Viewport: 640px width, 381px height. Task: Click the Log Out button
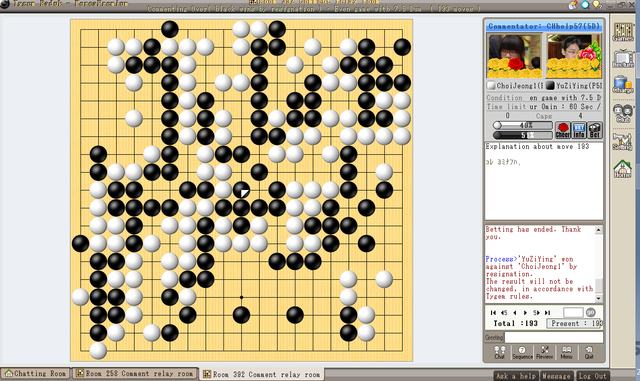point(592,376)
